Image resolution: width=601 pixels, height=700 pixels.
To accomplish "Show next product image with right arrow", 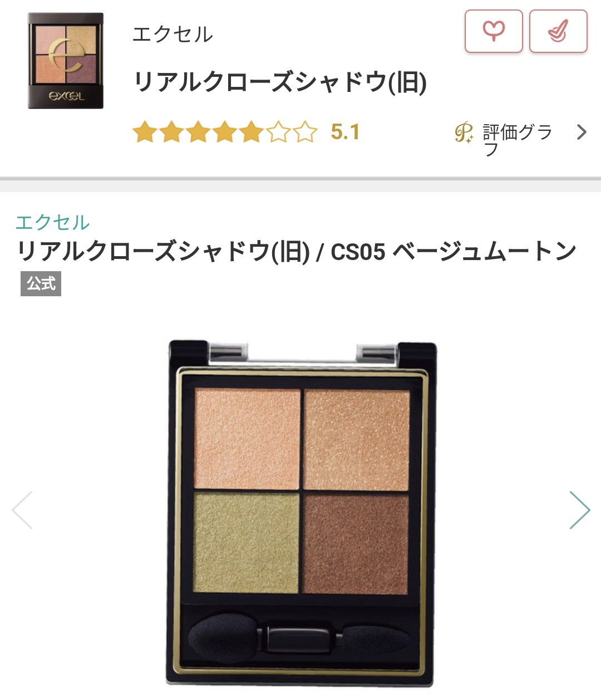I will pos(579,510).
